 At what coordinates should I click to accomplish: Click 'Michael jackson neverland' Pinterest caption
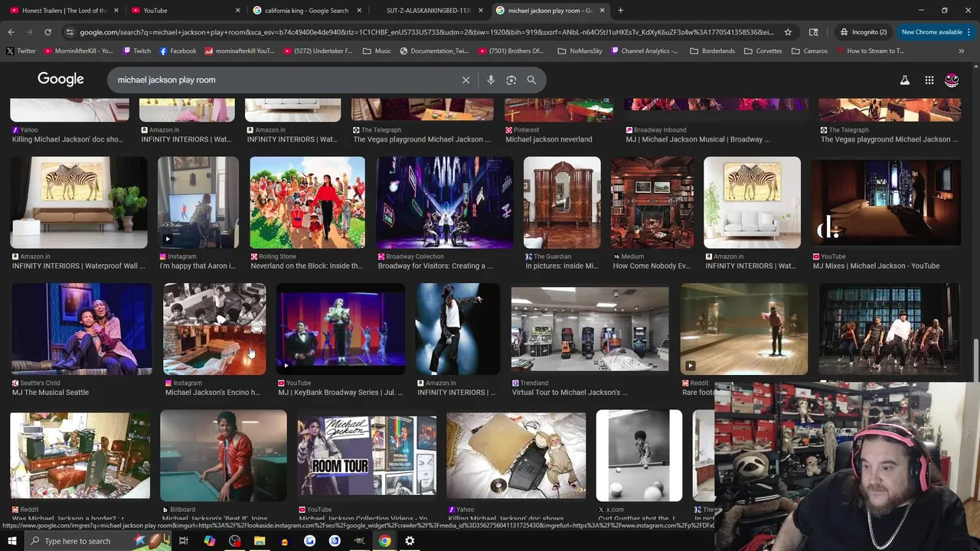coord(549,139)
